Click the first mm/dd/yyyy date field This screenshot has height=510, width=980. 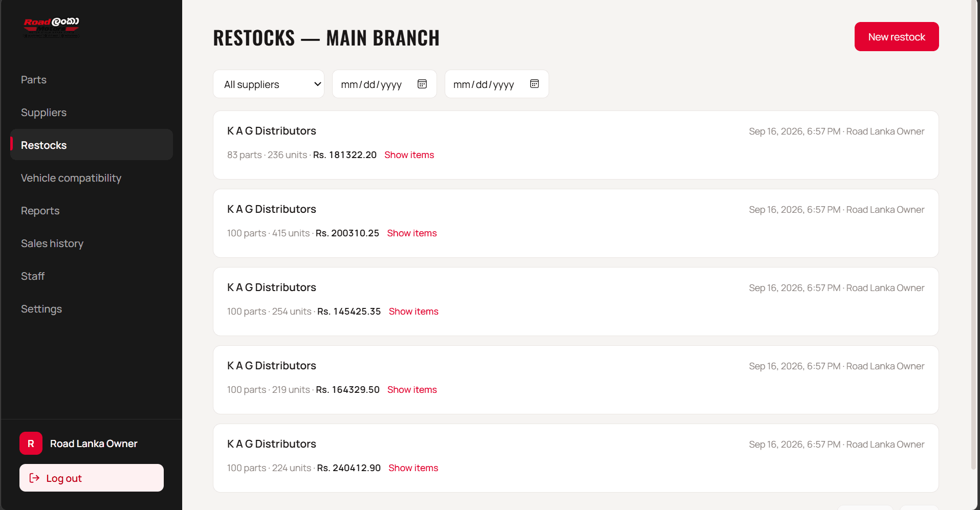[x=384, y=84]
